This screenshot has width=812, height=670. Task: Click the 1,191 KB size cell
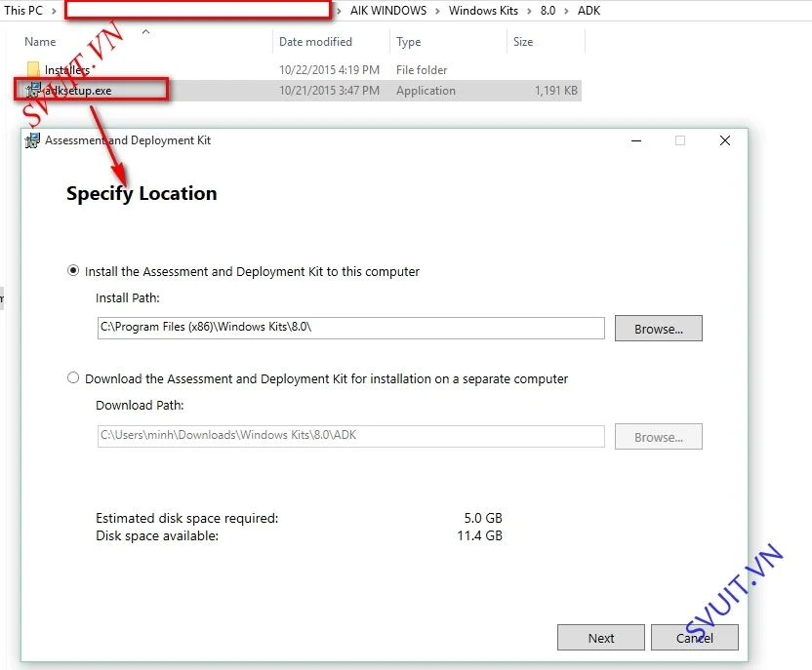[555, 91]
